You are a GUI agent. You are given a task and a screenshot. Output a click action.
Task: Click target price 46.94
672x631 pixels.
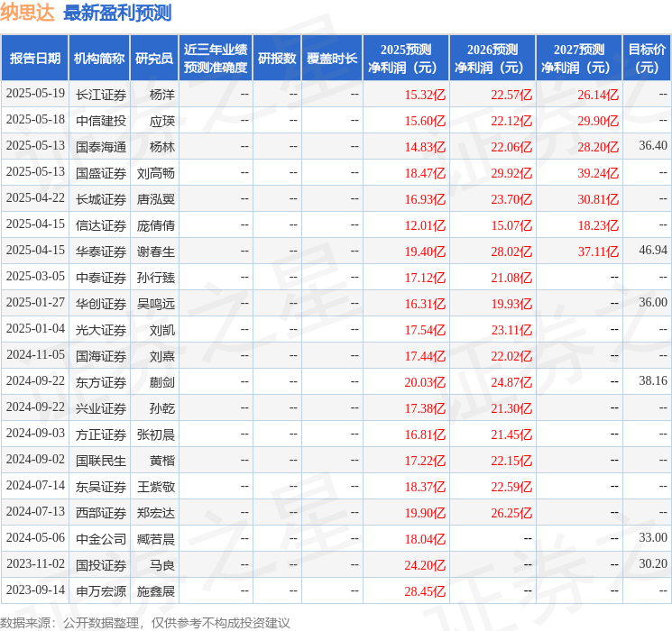tap(653, 251)
